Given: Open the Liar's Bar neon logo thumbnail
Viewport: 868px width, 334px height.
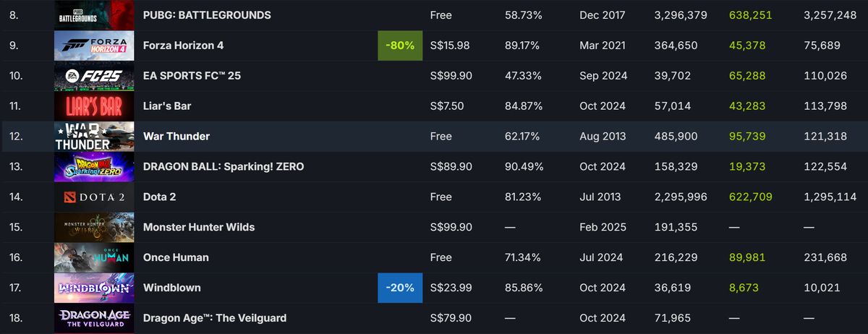Looking at the screenshot, I should pyautogui.click(x=94, y=106).
